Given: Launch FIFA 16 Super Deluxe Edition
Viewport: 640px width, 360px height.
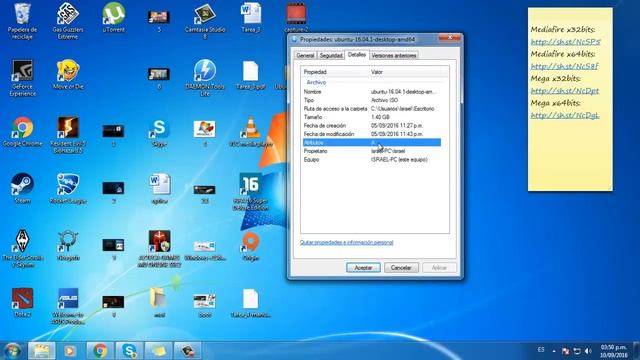Looking at the screenshot, I should point(250,192).
